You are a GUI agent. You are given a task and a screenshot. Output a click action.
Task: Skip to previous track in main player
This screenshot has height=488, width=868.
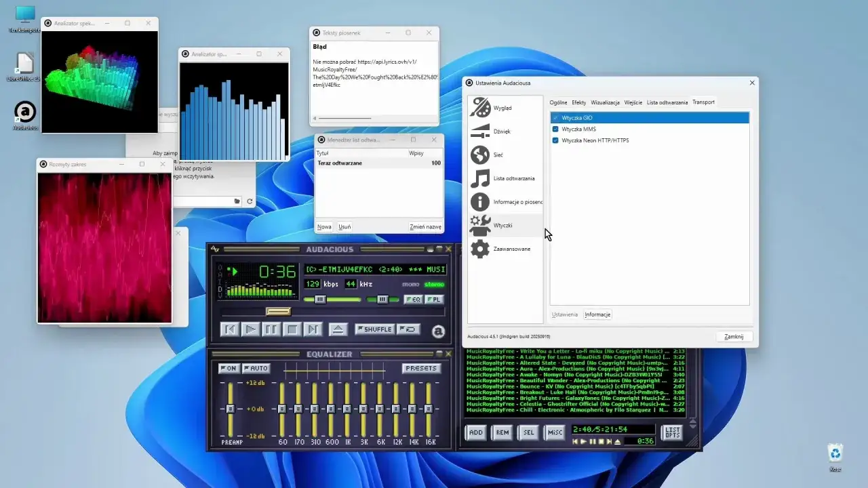click(x=230, y=329)
